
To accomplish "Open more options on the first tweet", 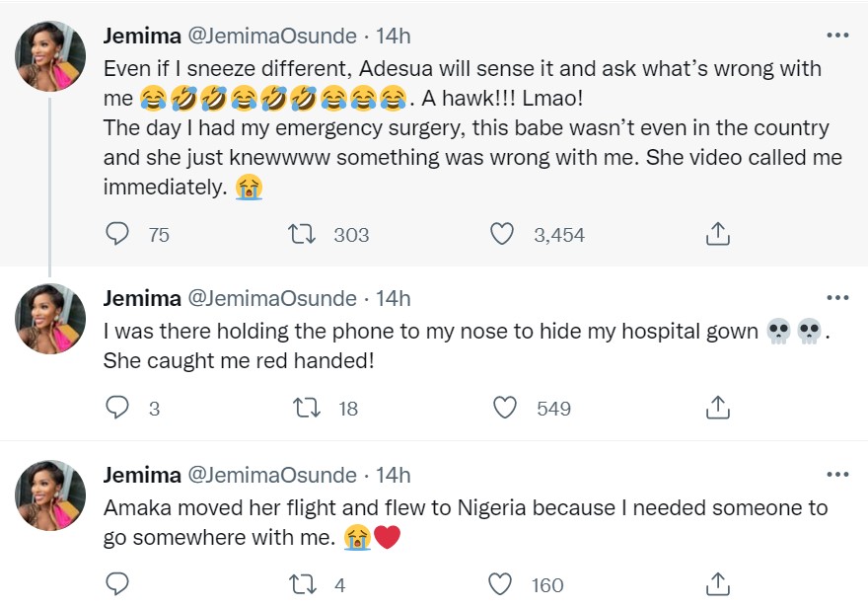I will tap(837, 35).
